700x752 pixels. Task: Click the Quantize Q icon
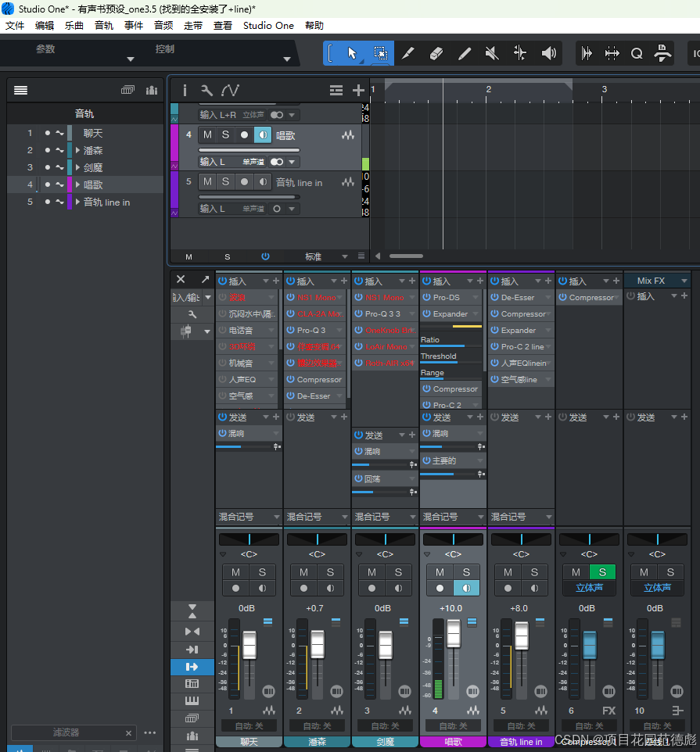pyautogui.click(x=637, y=53)
